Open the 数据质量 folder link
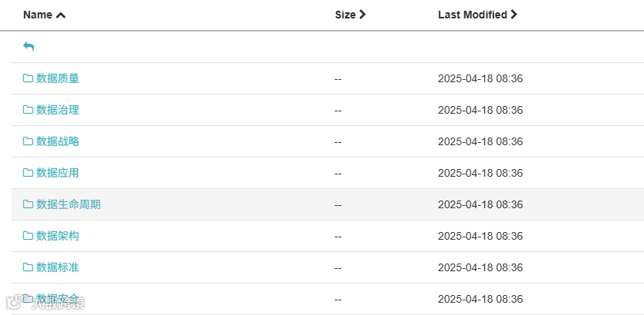 pos(58,78)
